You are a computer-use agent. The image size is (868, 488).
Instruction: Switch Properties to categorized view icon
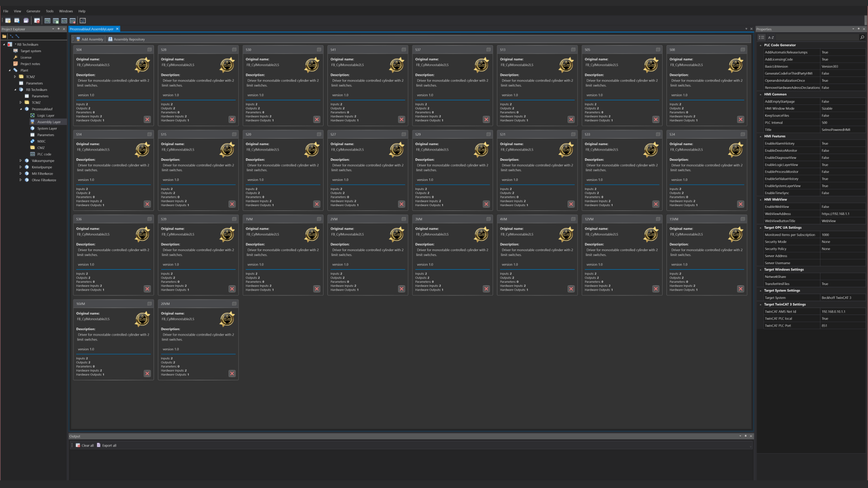(x=761, y=38)
